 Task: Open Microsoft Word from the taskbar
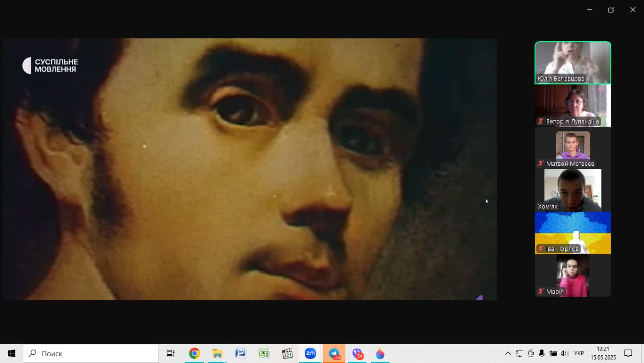point(240,353)
